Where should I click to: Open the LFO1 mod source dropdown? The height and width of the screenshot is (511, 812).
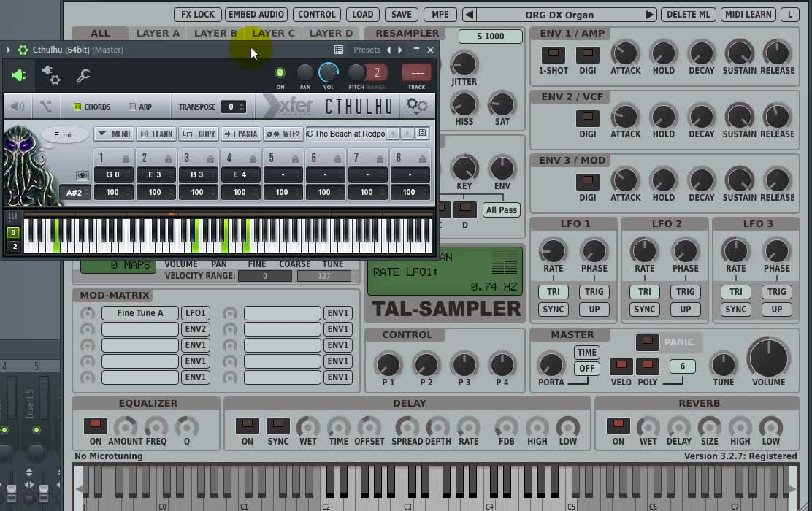click(195, 312)
